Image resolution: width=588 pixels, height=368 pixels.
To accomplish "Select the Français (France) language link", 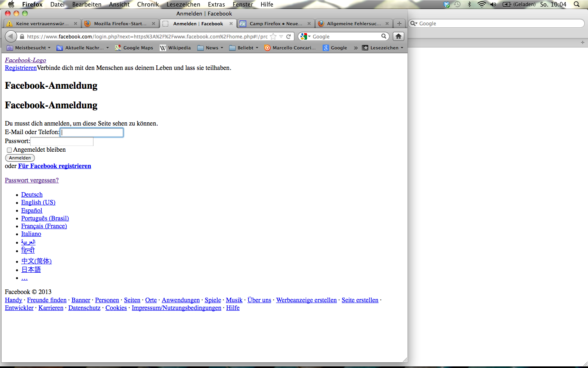I will (x=44, y=226).
